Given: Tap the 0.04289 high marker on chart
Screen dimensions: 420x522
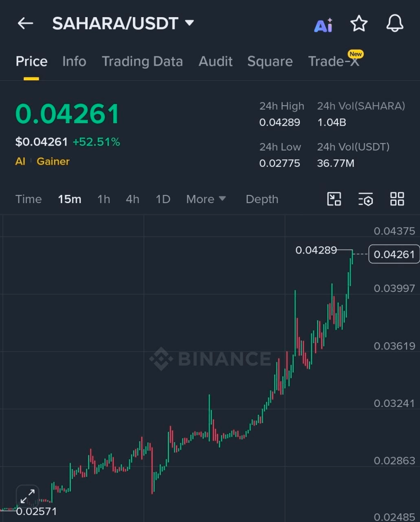Looking at the screenshot, I should (x=316, y=250).
